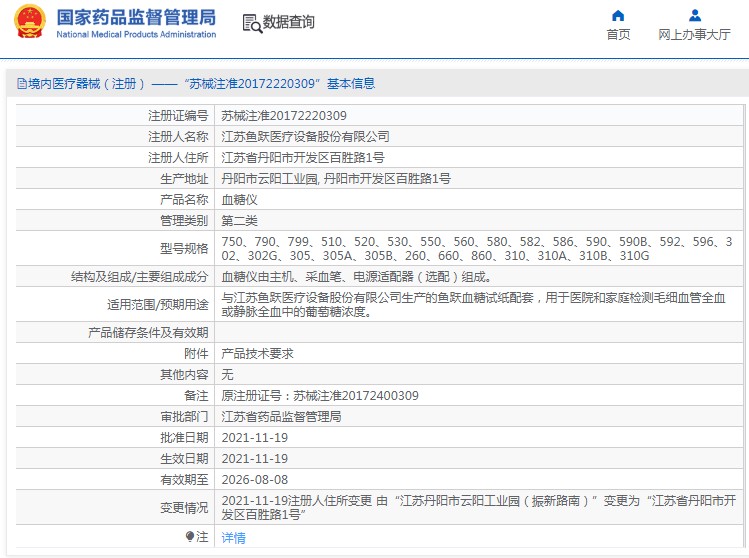The height and width of the screenshot is (558, 749).
Task: Open the 详情 link
Action: tap(233, 537)
